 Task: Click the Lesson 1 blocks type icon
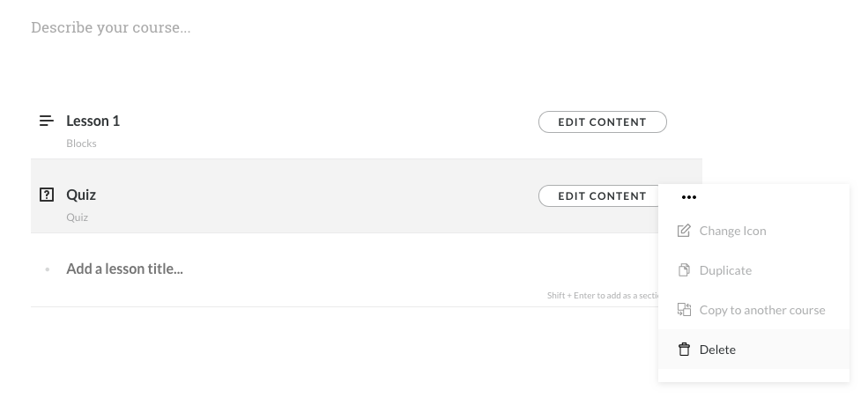(x=47, y=121)
